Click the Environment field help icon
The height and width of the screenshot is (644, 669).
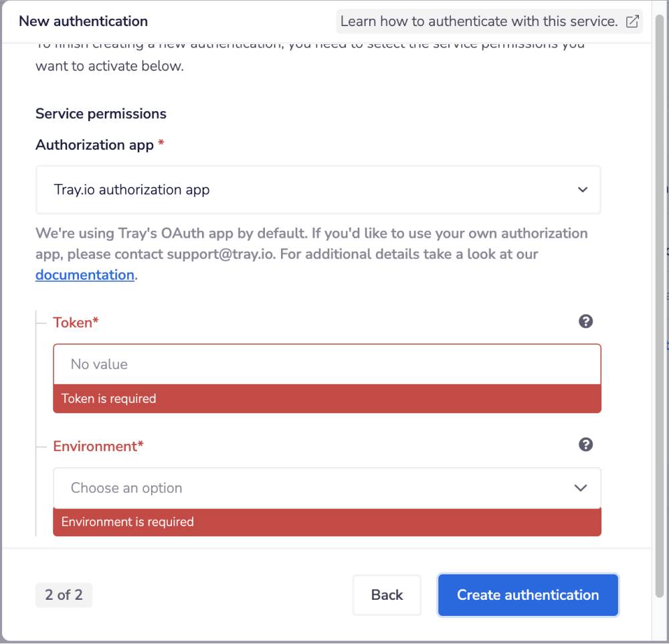(585, 444)
